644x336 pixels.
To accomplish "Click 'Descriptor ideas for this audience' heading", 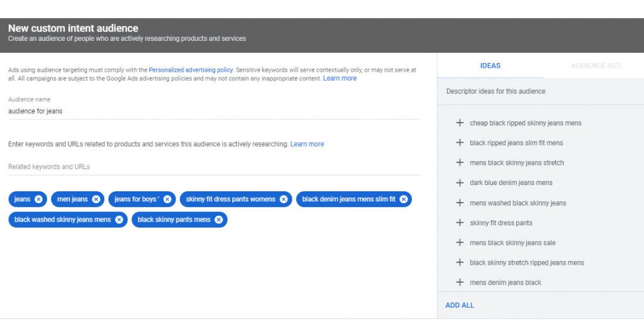I will tap(496, 92).
